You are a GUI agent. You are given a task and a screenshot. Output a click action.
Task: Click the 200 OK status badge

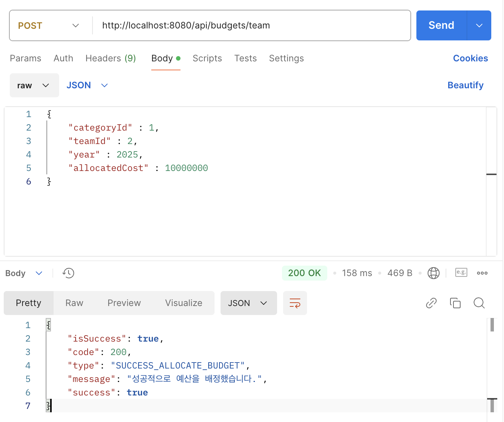click(304, 273)
